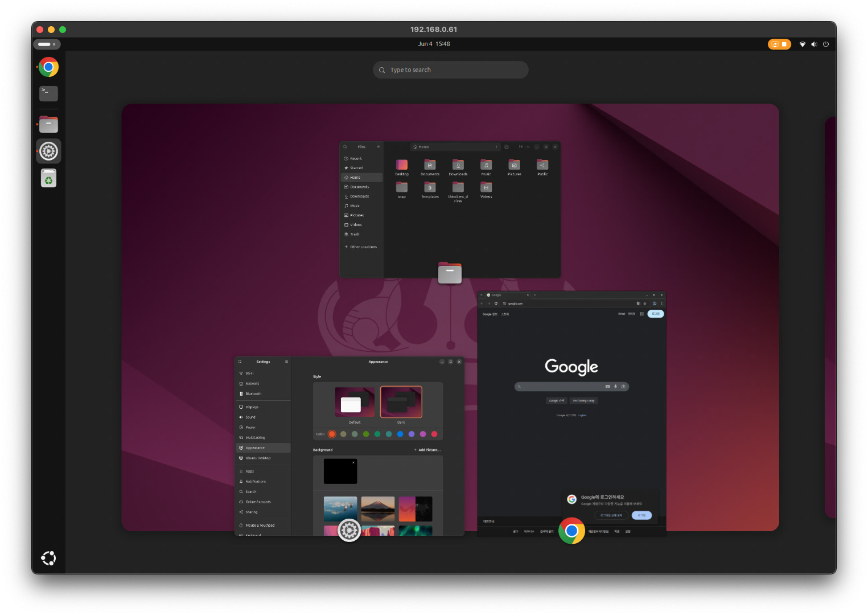Image resolution: width=868 pixels, height=616 pixels.
Task: Open Sound in the Settings sidebar
Action: [x=263, y=417]
